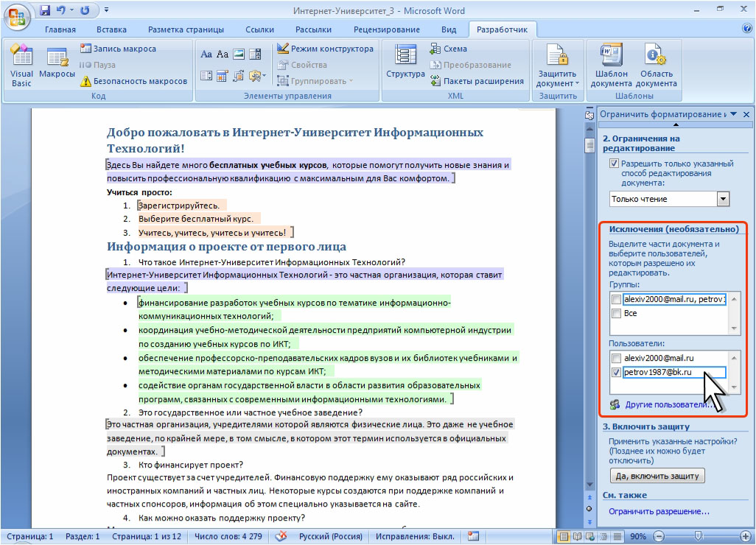Click the select browse object button

pos(589,508)
